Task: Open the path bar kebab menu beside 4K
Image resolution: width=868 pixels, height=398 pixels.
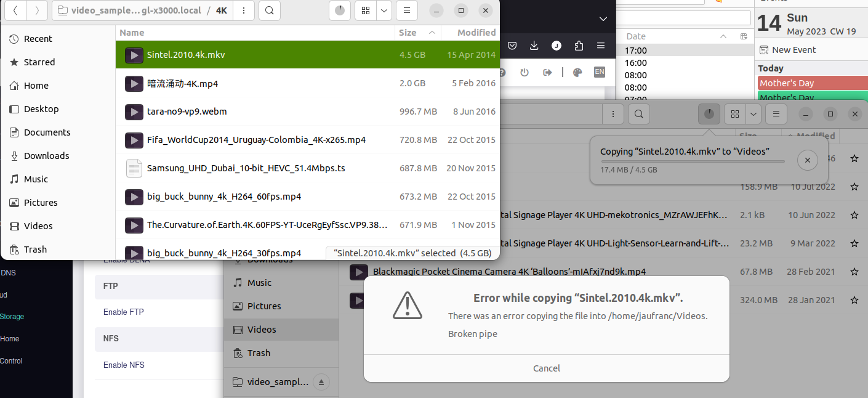Action: pos(244,10)
